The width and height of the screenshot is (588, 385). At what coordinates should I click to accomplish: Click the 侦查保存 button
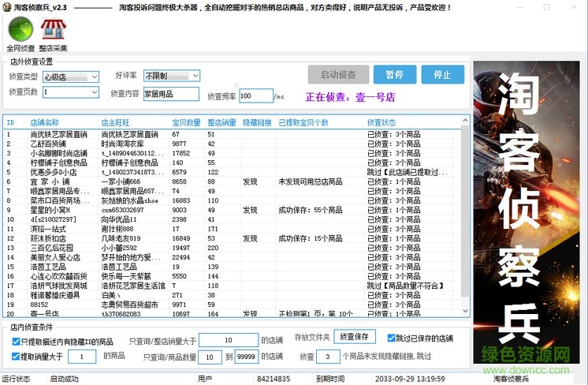click(354, 337)
